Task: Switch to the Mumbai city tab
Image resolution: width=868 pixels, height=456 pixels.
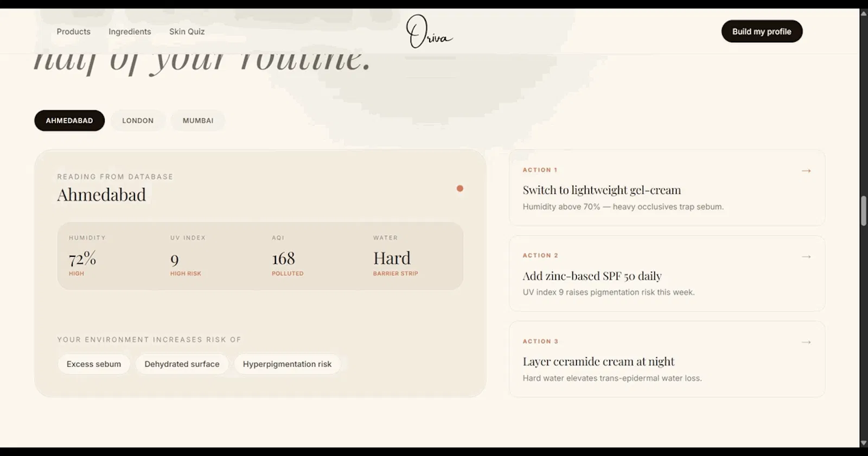Action: point(198,121)
